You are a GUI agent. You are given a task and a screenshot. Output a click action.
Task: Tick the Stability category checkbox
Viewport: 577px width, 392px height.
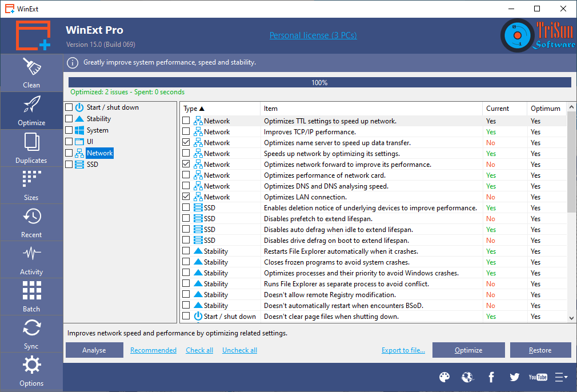click(69, 119)
